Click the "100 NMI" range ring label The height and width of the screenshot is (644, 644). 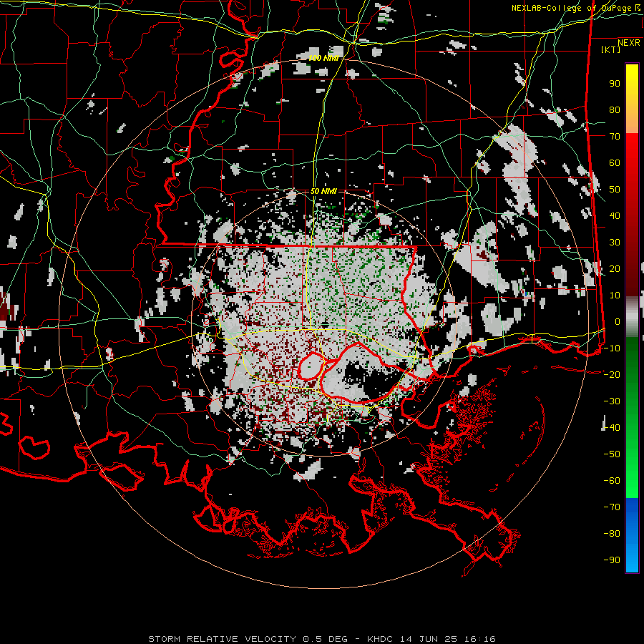click(323, 59)
